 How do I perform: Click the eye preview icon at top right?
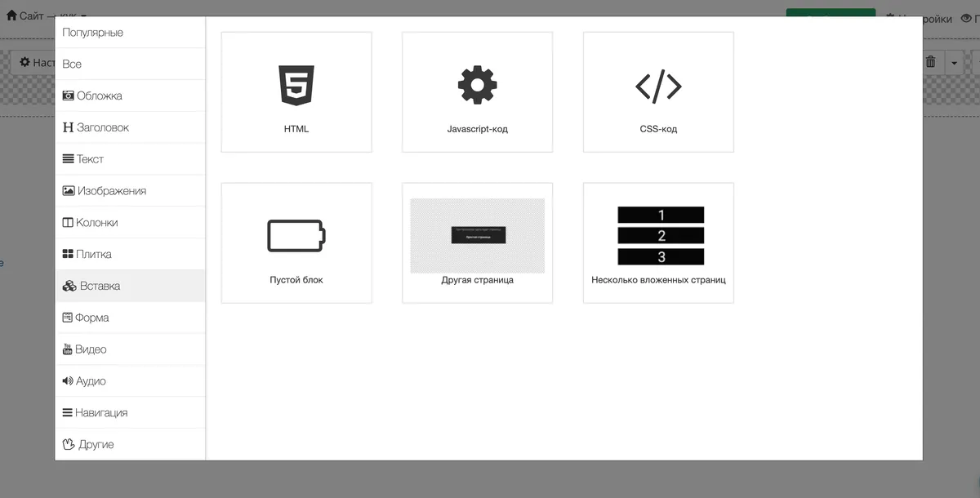[x=967, y=19]
